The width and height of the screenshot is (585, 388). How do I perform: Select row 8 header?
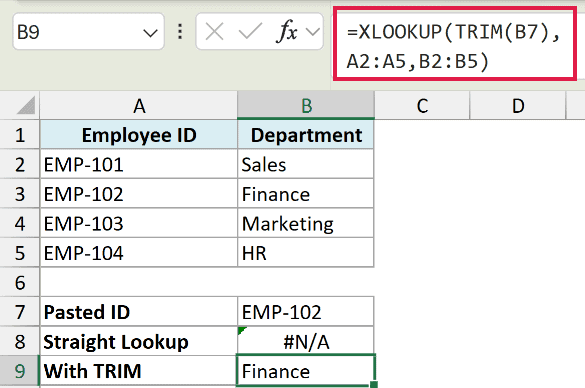pyautogui.click(x=20, y=341)
